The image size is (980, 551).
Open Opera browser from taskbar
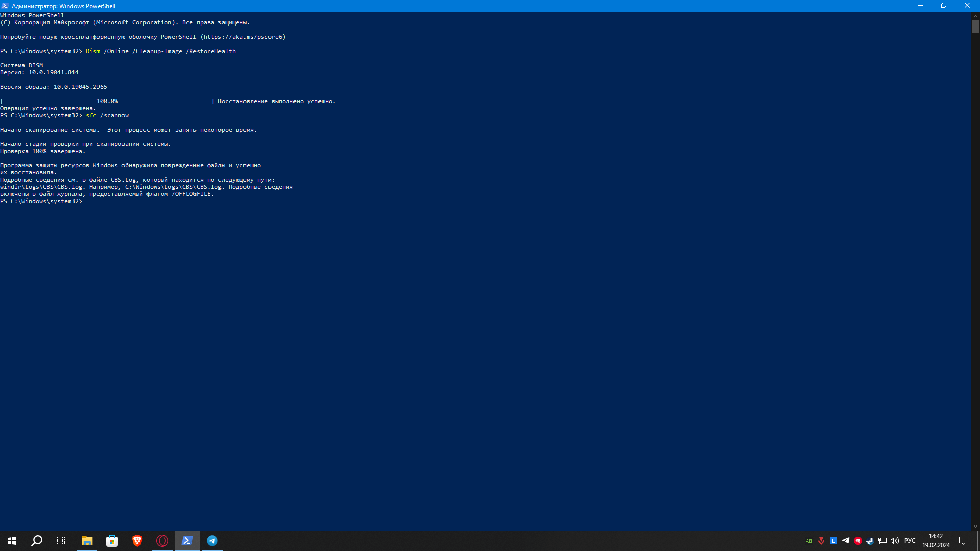pyautogui.click(x=162, y=541)
